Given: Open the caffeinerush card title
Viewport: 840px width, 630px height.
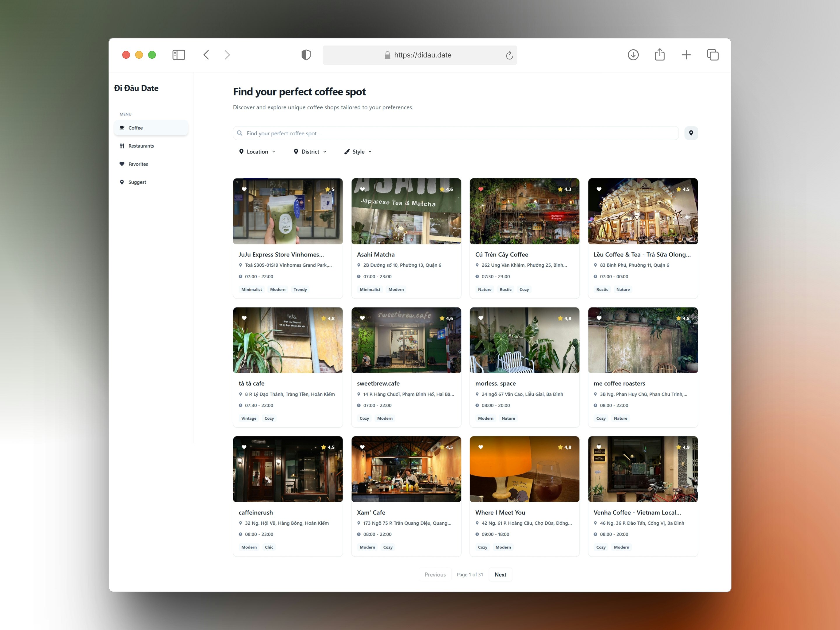Looking at the screenshot, I should (256, 512).
